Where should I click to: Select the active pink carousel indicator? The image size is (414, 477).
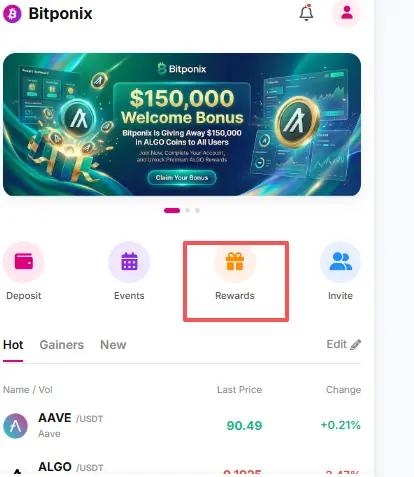[x=172, y=210]
